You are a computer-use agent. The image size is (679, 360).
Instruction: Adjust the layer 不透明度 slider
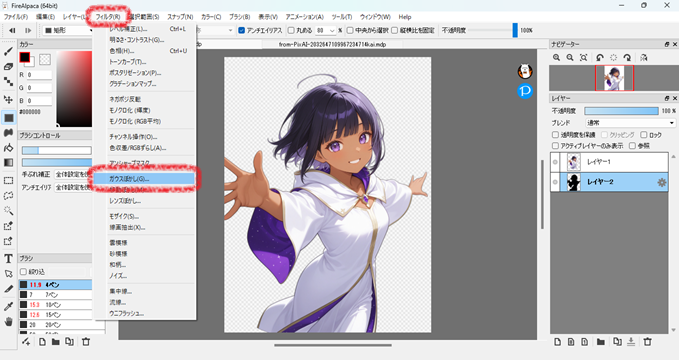pyautogui.click(x=621, y=111)
